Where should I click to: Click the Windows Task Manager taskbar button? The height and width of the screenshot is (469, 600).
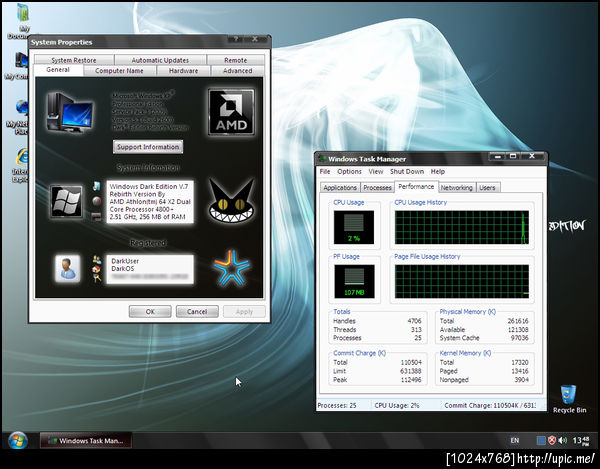click(86, 441)
